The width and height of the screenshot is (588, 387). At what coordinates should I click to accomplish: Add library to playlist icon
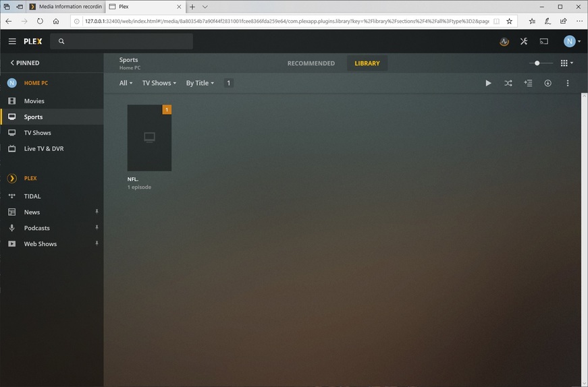click(x=528, y=83)
